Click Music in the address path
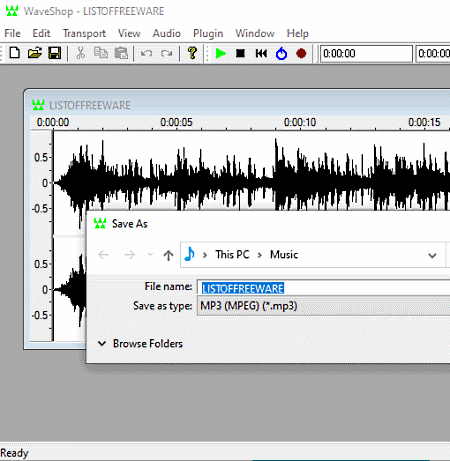This screenshot has width=450, height=461. tap(284, 255)
